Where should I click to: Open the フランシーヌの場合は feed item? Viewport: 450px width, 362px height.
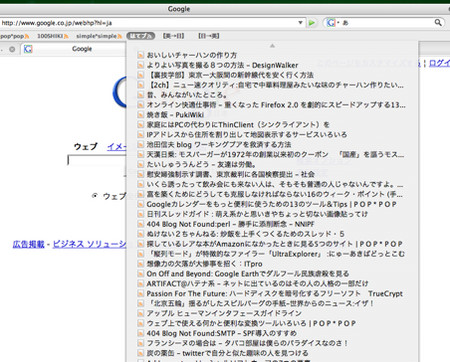coord(272,343)
